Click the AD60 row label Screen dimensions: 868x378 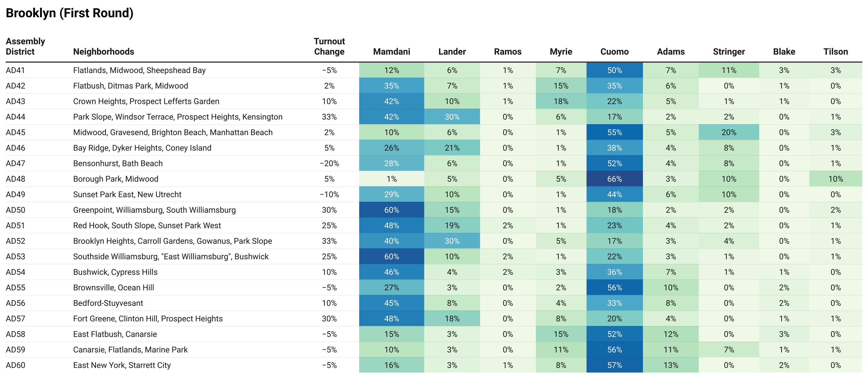(x=15, y=365)
